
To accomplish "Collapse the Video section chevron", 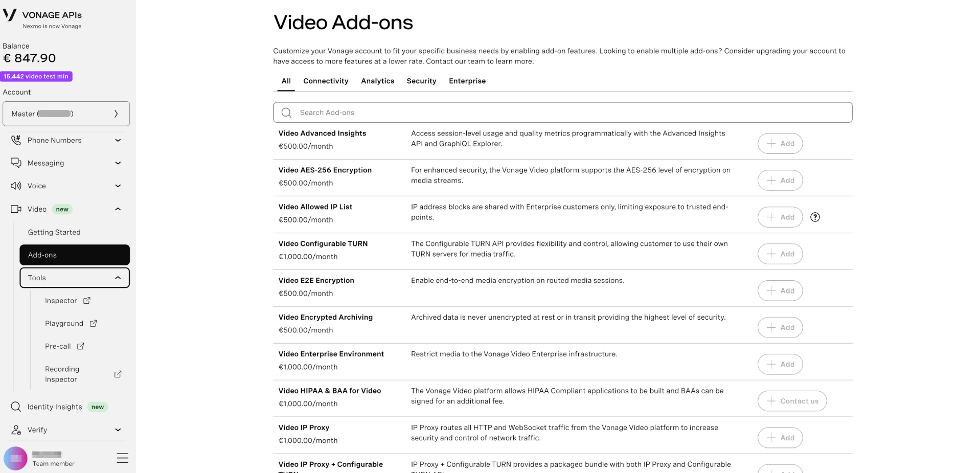I will click(118, 209).
